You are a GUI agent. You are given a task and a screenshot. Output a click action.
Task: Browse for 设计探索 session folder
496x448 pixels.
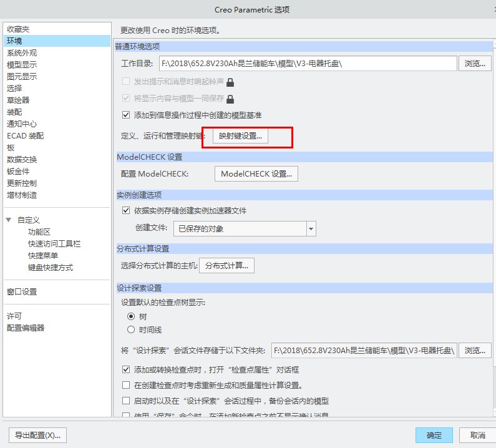(475, 350)
